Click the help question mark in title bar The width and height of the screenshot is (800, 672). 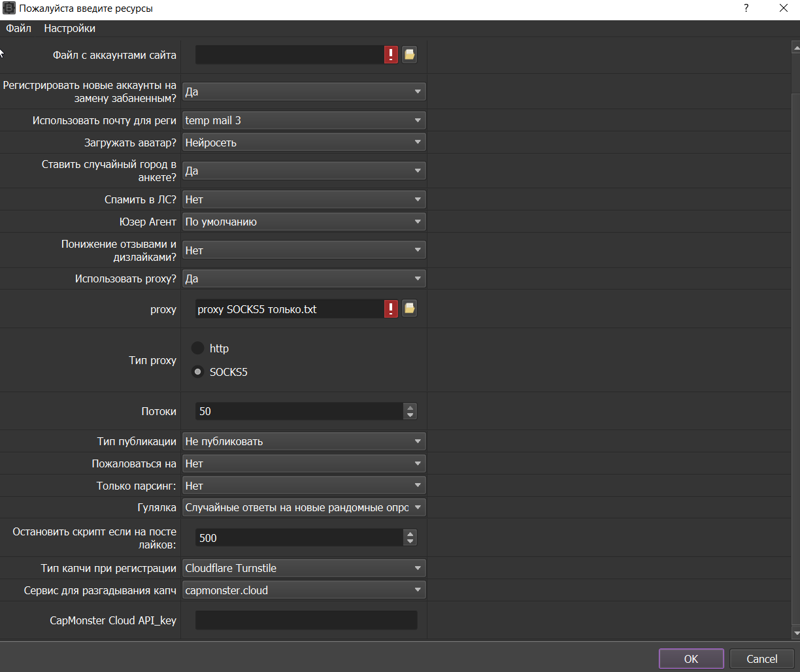746,9
